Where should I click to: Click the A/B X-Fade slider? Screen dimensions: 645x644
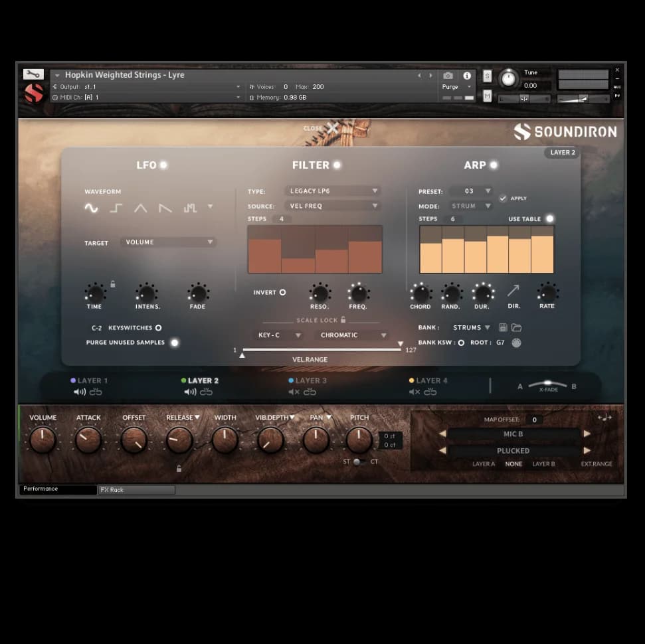[547, 385]
